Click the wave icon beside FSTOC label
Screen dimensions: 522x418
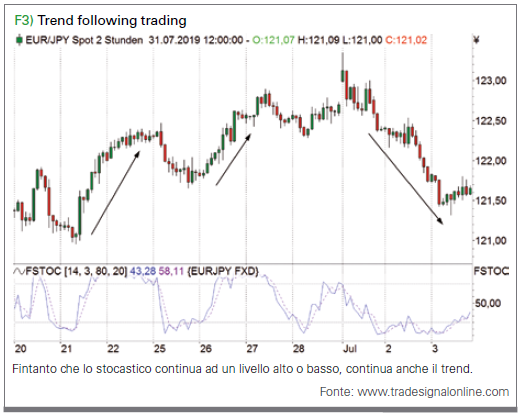pos(19,272)
